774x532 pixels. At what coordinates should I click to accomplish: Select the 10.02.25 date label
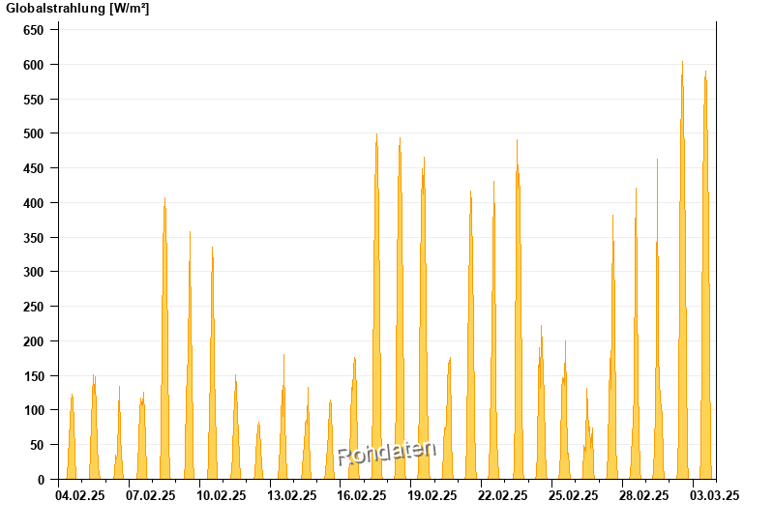click(222, 495)
